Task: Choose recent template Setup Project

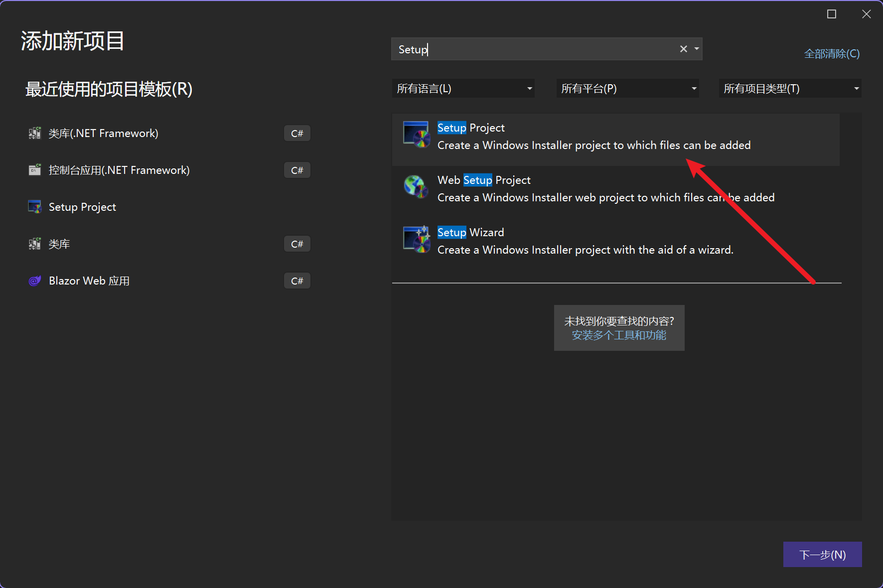Action: [169, 207]
